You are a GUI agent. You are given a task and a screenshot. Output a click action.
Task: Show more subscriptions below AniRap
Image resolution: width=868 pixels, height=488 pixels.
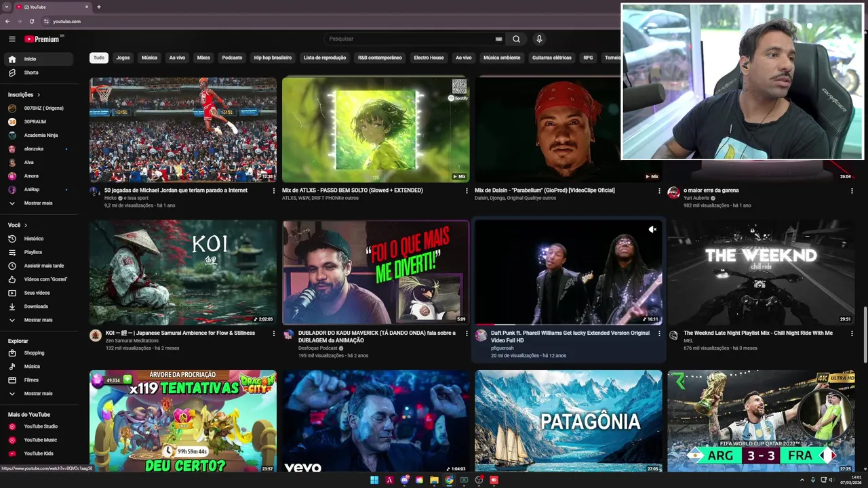click(39, 203)
